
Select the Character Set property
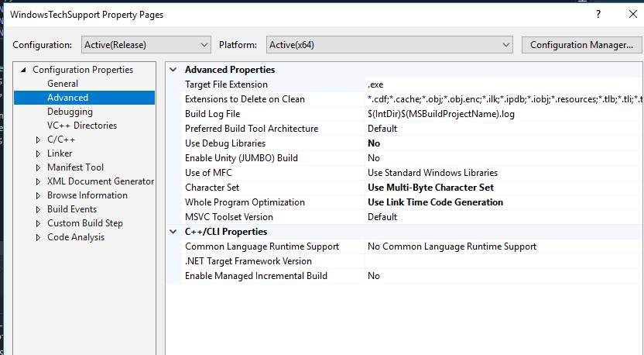tap(212, 188)
